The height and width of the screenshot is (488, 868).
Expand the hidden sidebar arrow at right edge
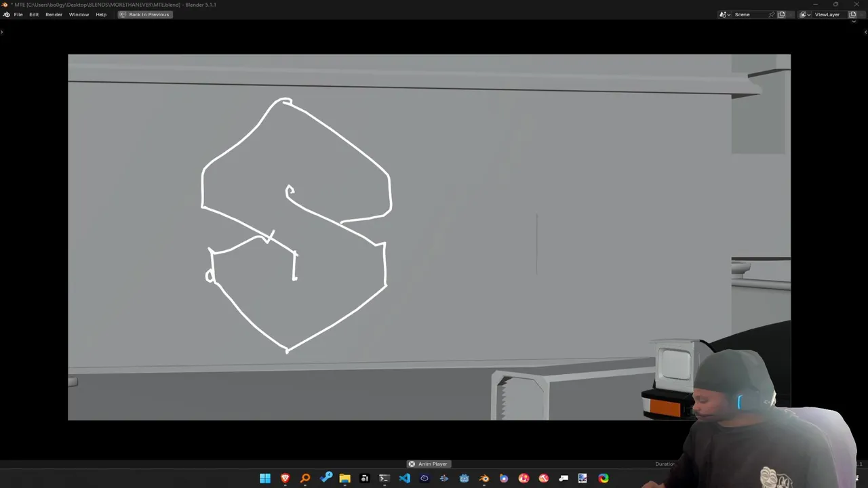864,31
